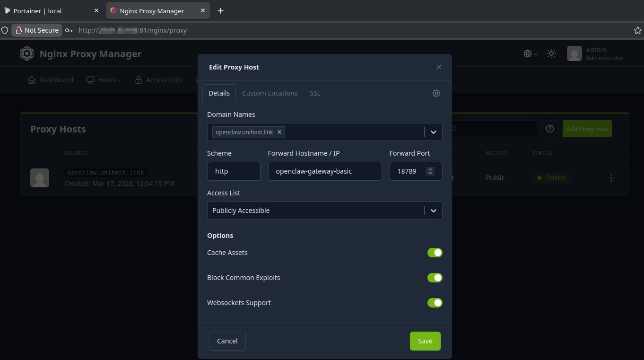Click the Cancel button
The height and width of the screenshot is (360, 644).
(227, 341)
